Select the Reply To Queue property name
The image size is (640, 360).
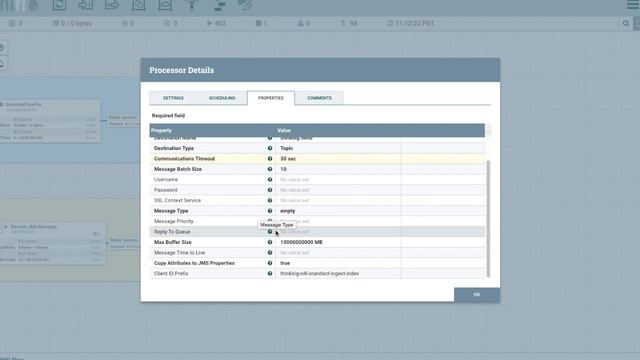point(172,232)
